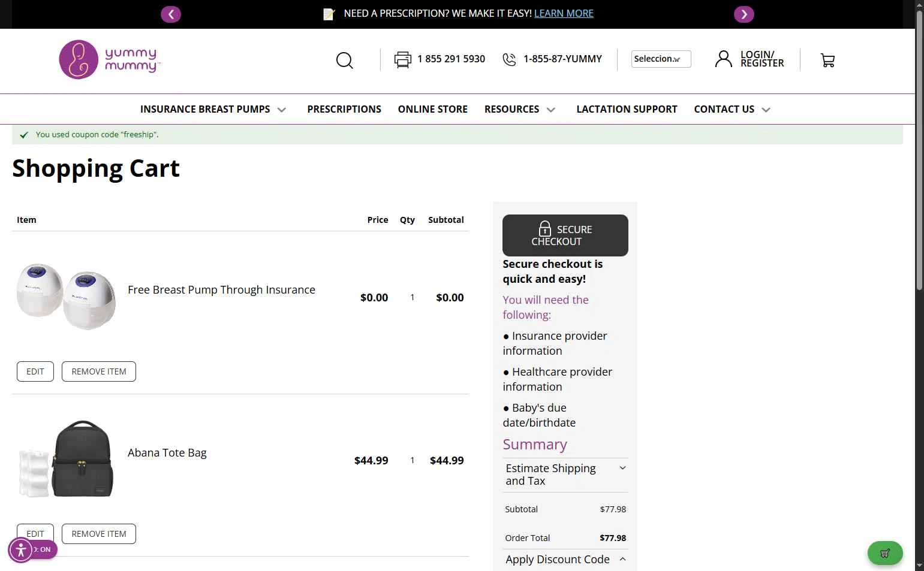Screen dimensions: 924x571
Task: Click the Secure Checkout button
Action: (565, 235)
